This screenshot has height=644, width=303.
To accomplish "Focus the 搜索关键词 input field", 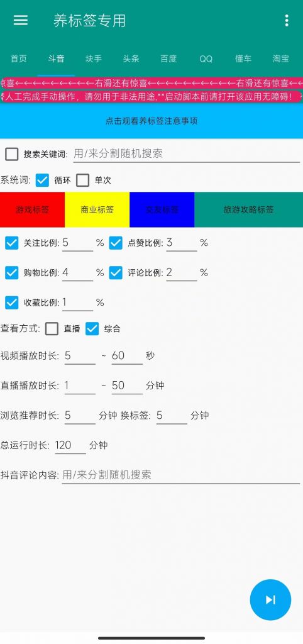I will click(187, 154).
